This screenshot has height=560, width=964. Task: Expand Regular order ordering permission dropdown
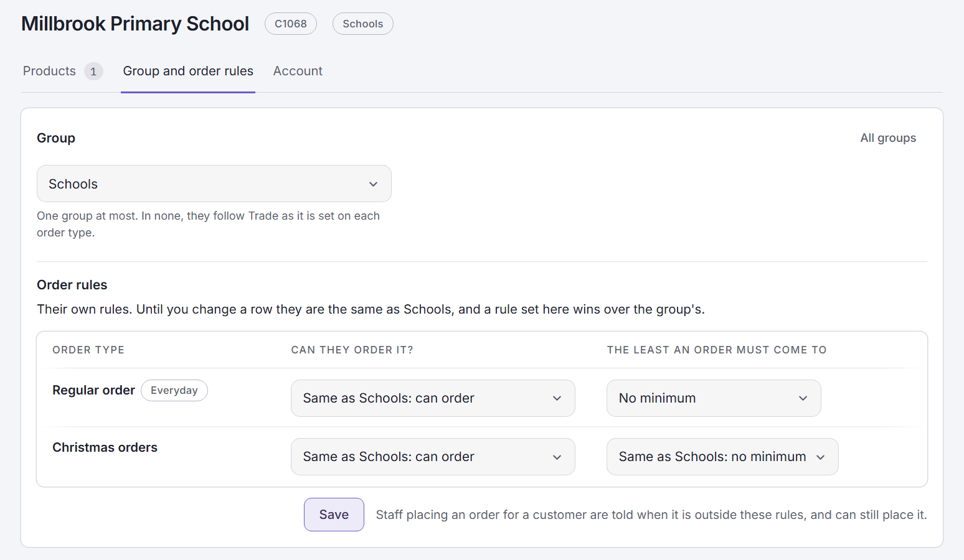point(433,398)
